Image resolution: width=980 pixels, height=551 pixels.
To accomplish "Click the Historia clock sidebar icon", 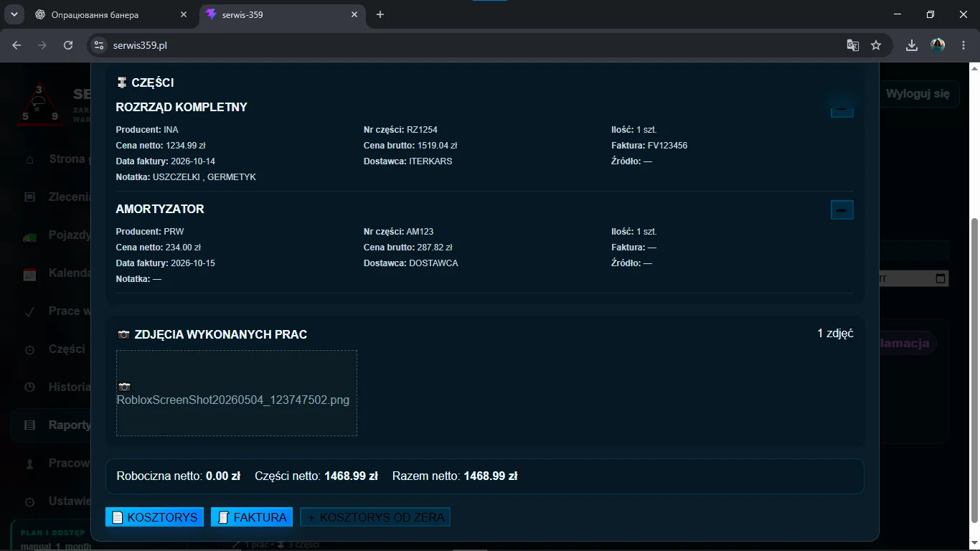I will [29, 387].
